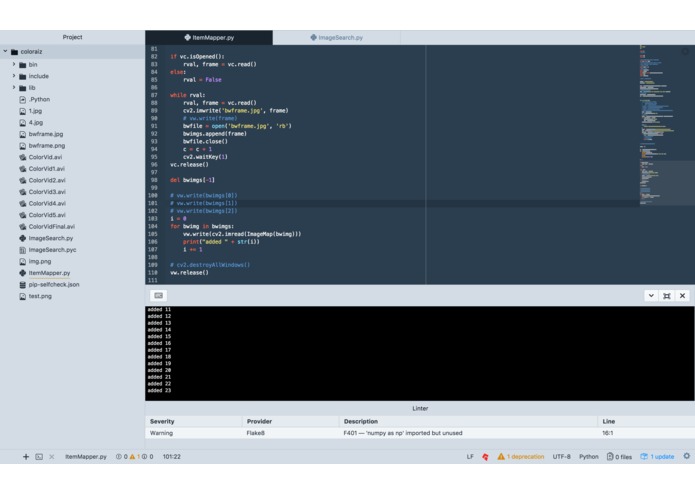Click the Linter panel title
695x494 pixels.
[x=420, y=408]
